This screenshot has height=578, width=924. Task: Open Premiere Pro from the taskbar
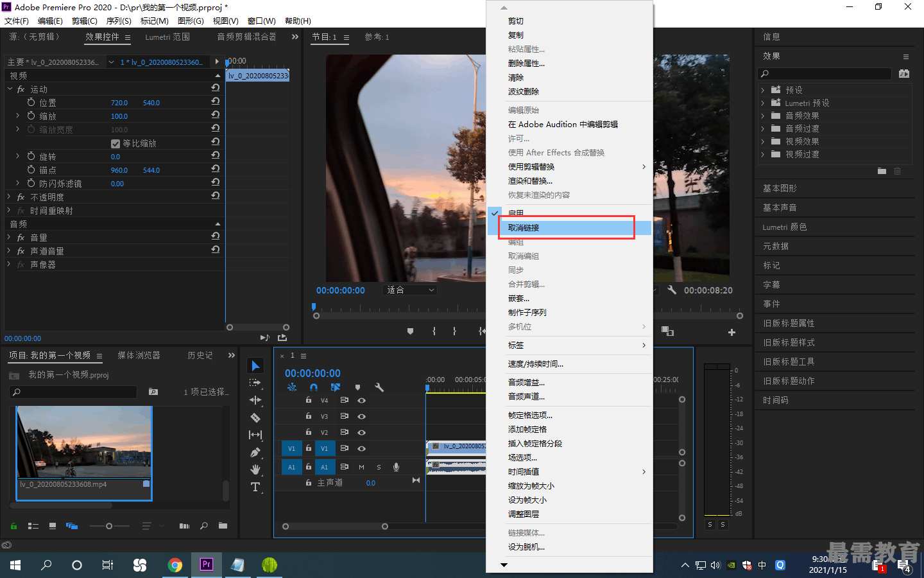pos(207,565)
